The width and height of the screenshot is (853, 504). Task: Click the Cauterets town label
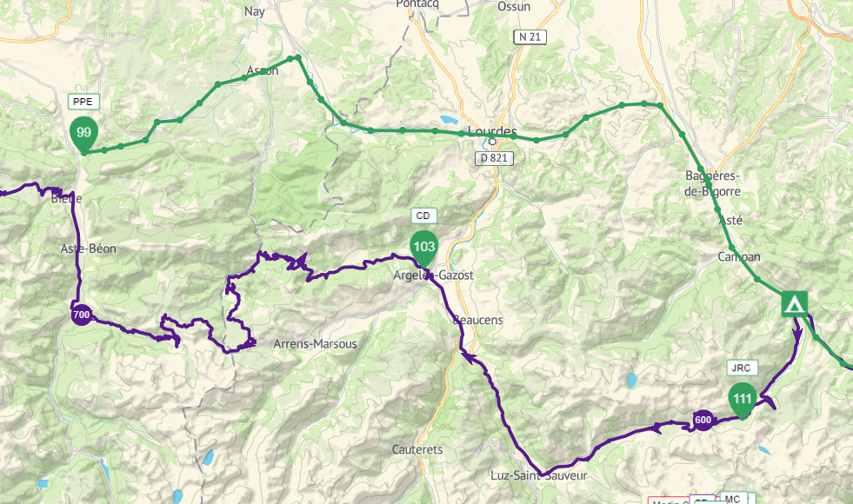coord(417,449)
